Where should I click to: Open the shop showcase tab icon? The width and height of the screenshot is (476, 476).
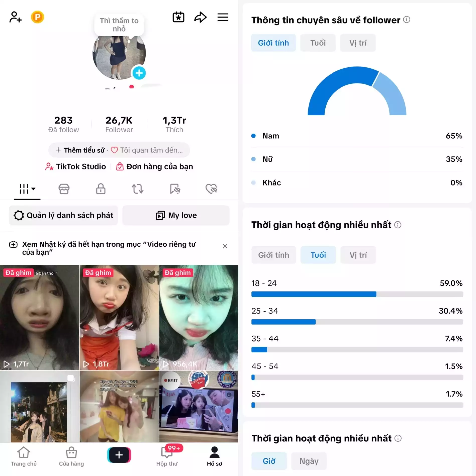pos(64,189)
